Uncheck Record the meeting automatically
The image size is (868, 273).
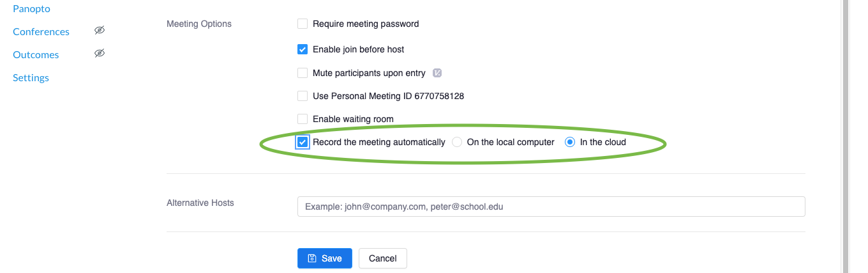tap(303, 142)
